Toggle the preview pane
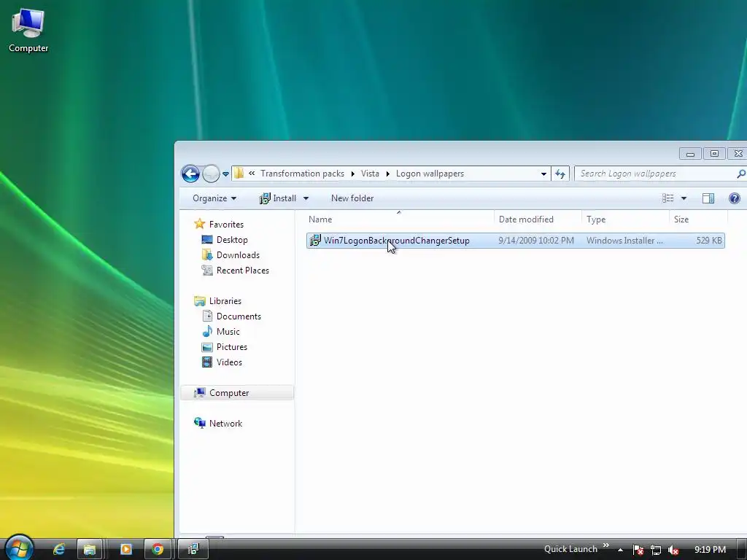Screen dimensions: 747x560 [x=708, y=198]
